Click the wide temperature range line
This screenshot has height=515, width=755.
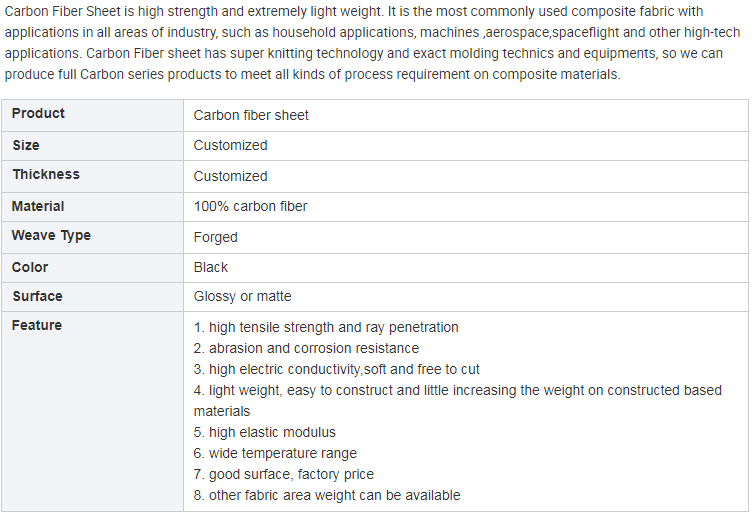click(275, 453)
